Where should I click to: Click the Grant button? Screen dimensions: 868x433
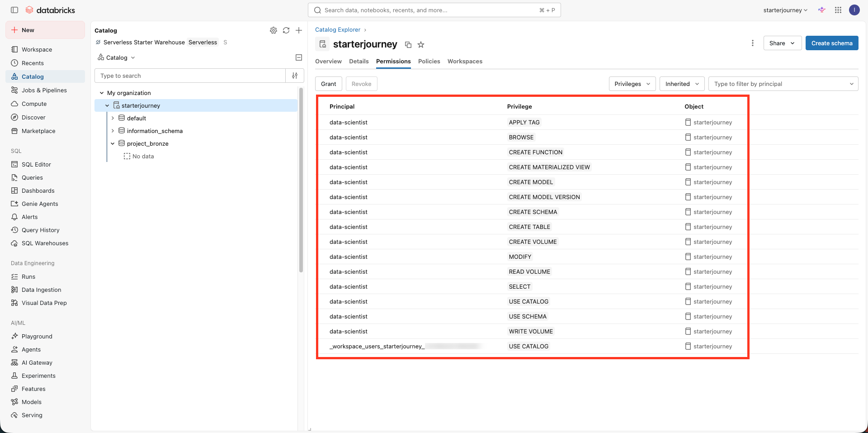point(329,84)
